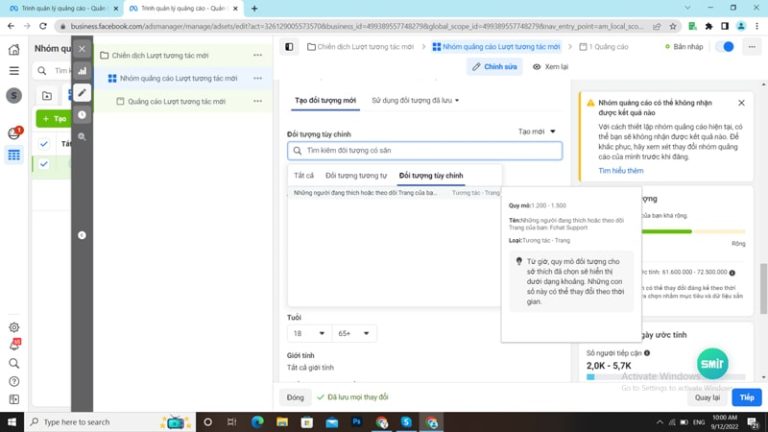
Task: Switch to Đối tượng tương tự tab
Action: pyautogui.click(x=356, y=175)
